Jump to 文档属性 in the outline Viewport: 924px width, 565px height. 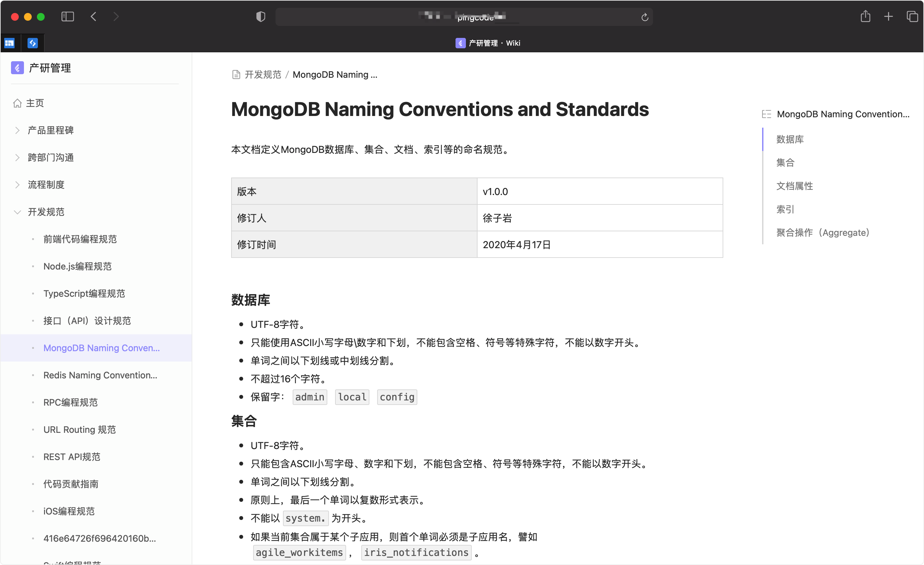pos(794,186)
